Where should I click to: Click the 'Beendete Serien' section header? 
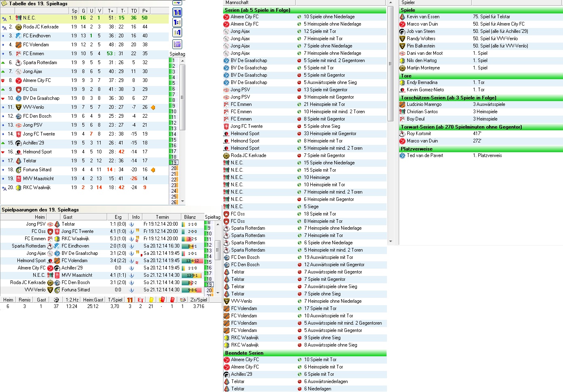coord(305,353)
